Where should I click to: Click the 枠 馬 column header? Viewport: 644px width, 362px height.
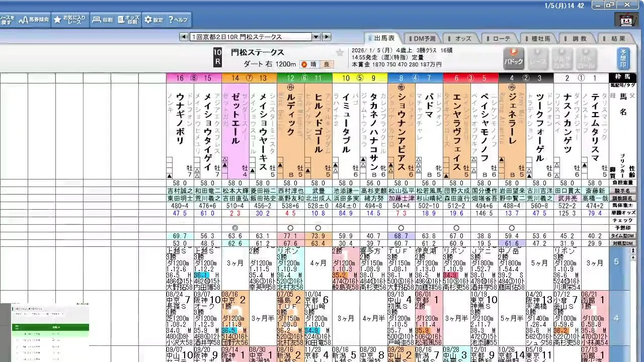tap(623, 78)
